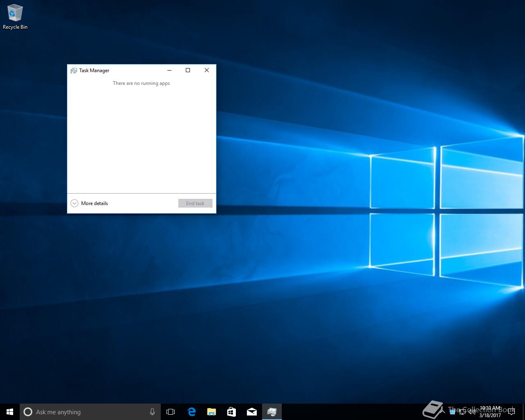Screen dimensions: 525x420
Task: Open the Windows Start menu
Action: click(x=10, y=412)
